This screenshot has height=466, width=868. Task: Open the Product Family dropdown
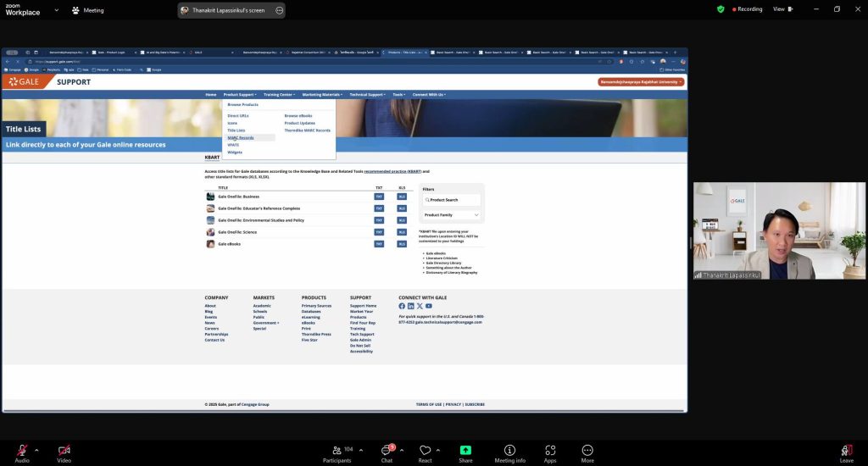click(x=451, y=214)
